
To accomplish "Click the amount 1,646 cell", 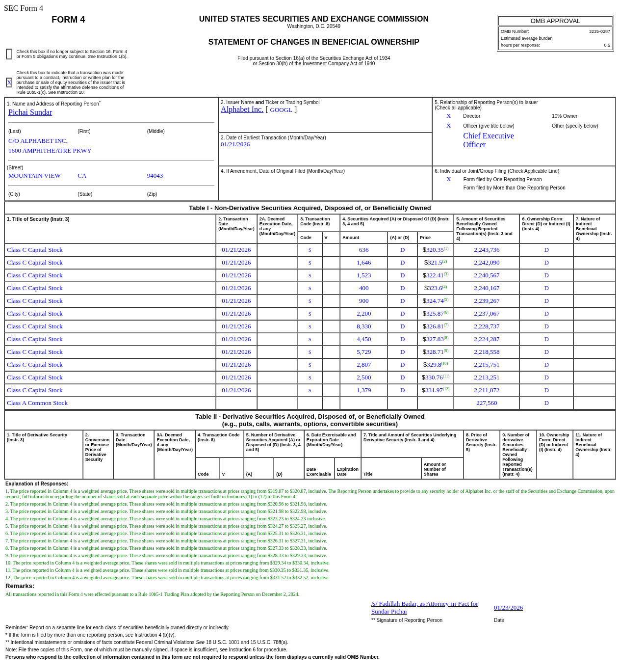I will pyautogui.click(x=363, y=263).
